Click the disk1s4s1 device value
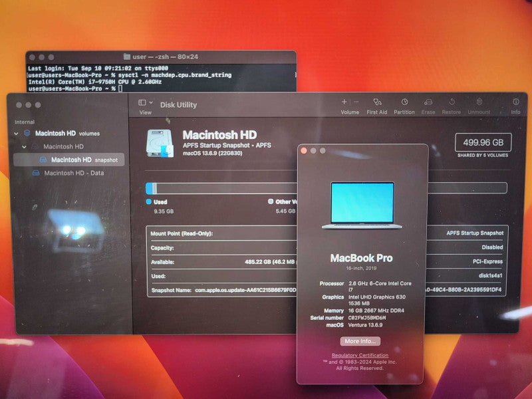 pos(491,276)
